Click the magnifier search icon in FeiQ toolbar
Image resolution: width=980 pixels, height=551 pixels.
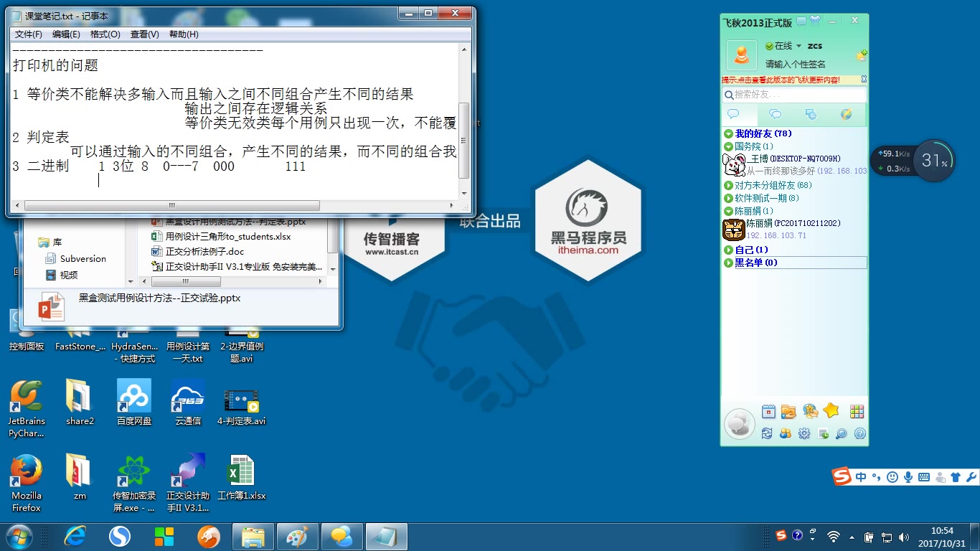(842, 433)
